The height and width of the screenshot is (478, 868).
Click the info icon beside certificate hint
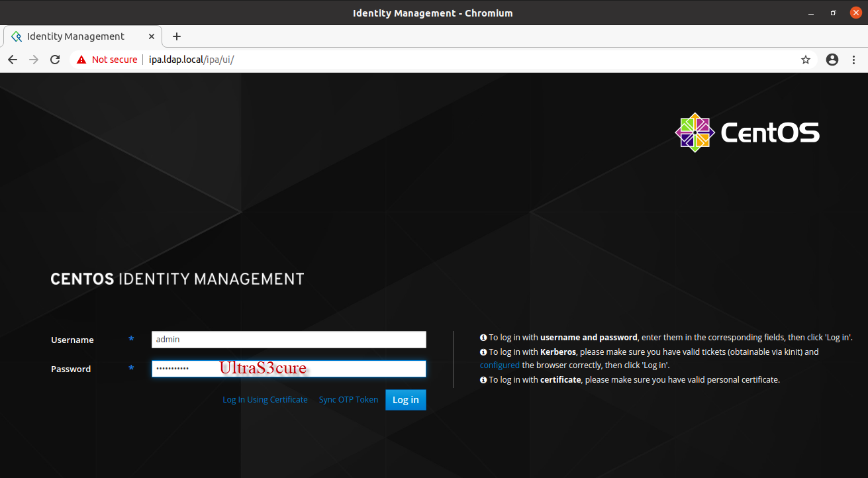483,380
